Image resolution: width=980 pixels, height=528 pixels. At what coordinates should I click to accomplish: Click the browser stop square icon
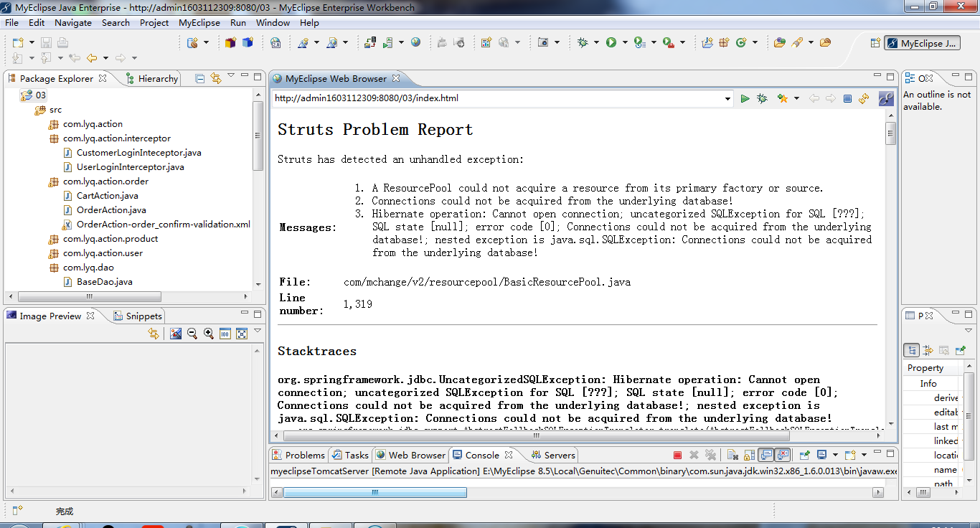tap(847, 98)
